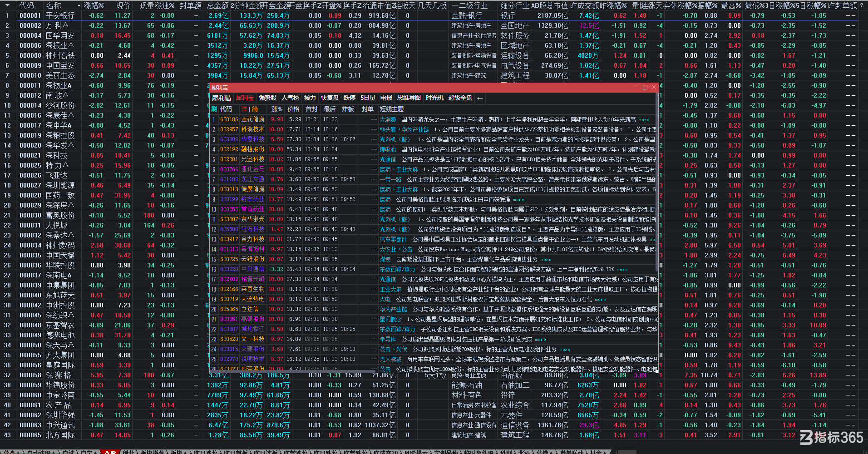Select the 跌停 tab

[350, 98]
